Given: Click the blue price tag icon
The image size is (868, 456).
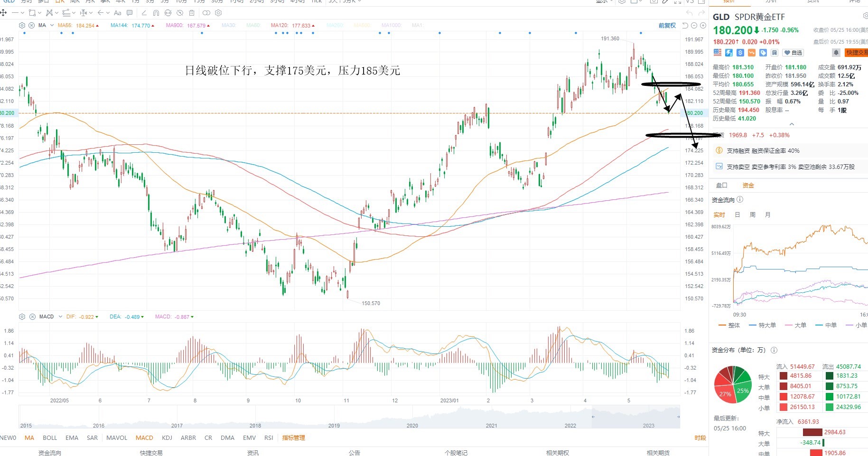Looking at the screenshot, I should (x=763, y=53).
